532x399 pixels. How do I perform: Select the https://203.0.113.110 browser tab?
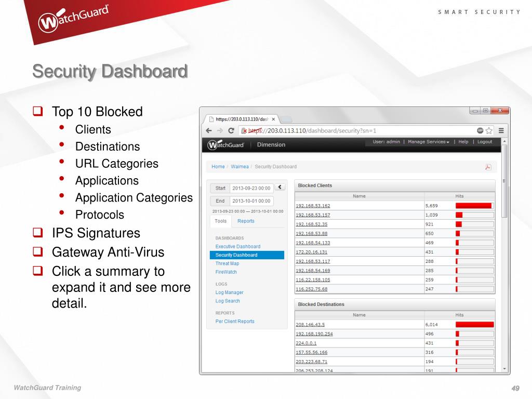(242, 119)
